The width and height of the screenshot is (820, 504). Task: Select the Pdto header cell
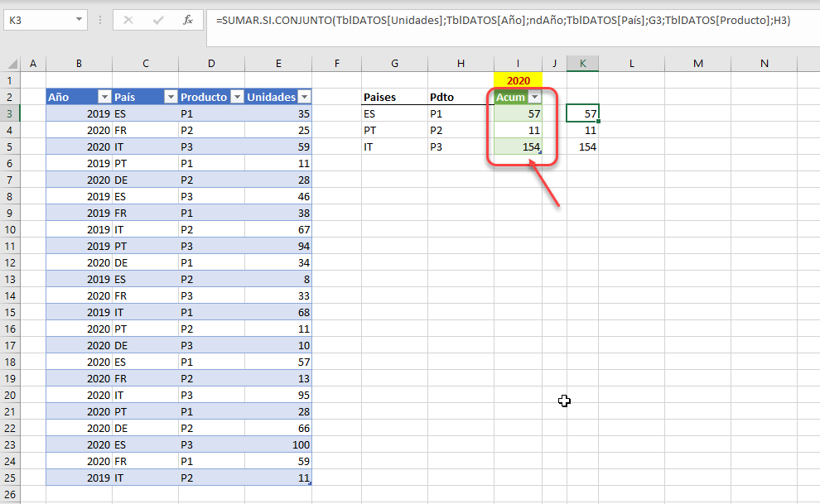click(461, 97)
